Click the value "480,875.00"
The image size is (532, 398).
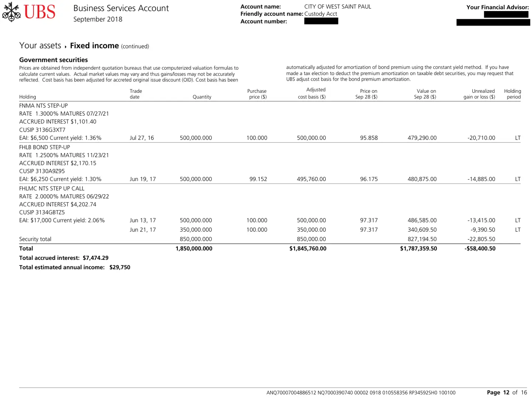coord(422,179)
